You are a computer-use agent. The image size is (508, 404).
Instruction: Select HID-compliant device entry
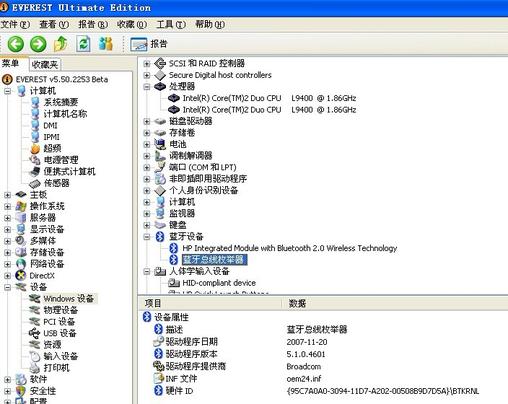[x=219, y=283]
